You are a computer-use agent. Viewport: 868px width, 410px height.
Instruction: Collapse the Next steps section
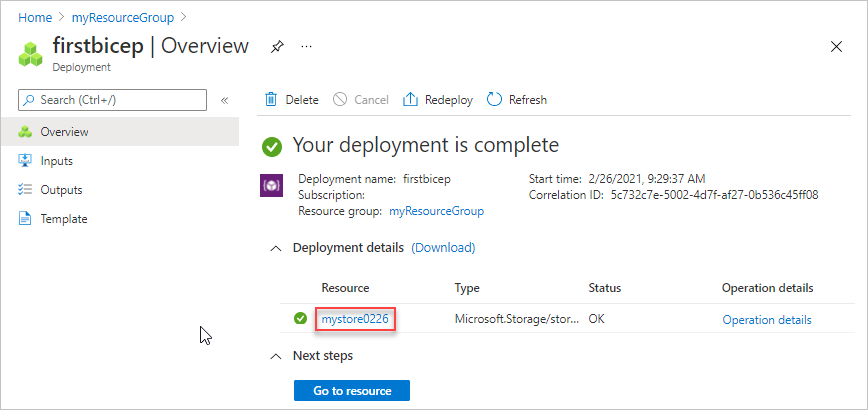click(x=276, y=356)
